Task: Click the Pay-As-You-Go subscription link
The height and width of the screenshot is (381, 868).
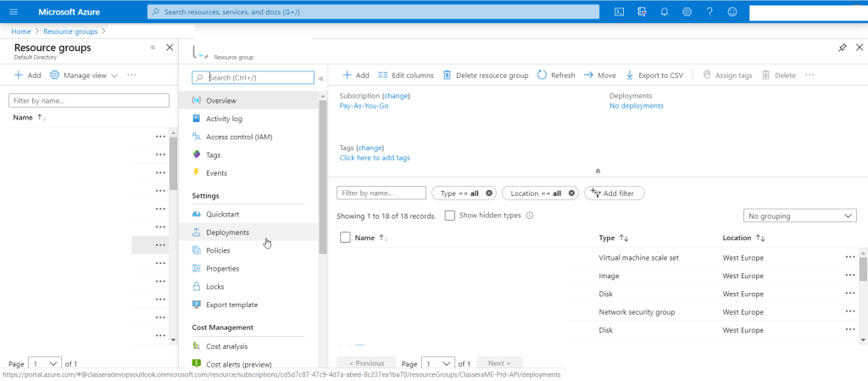Action: tap(364, 106)
